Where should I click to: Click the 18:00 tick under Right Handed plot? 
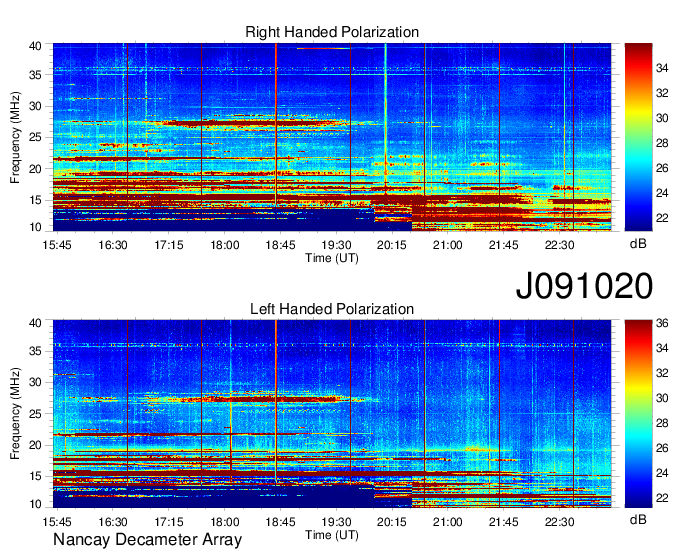click(x=225, y=245)
